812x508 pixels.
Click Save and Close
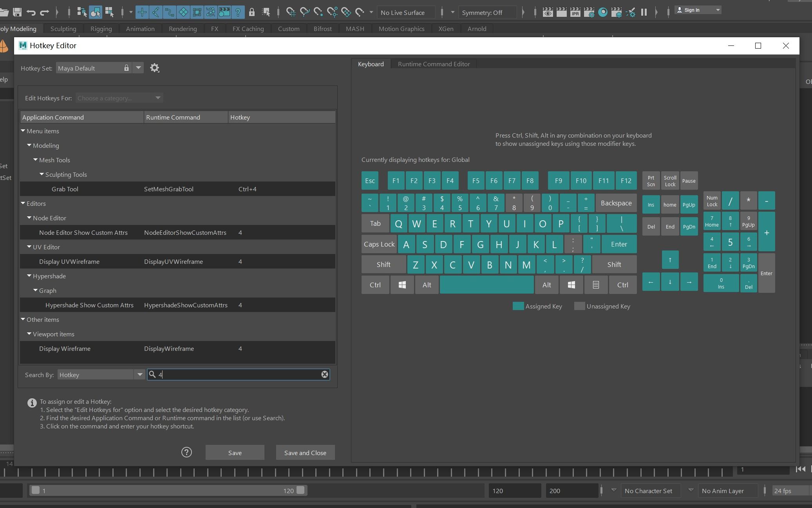[305, 452]
